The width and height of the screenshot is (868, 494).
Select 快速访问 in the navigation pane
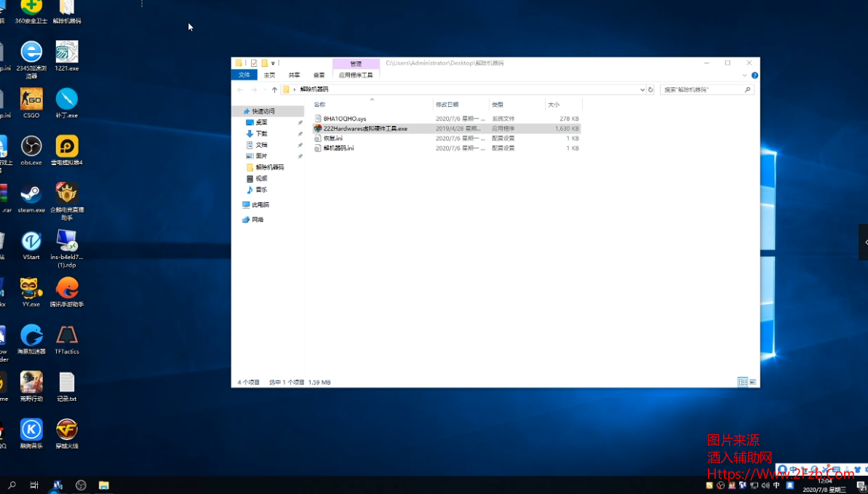click(x=263, y=111)
